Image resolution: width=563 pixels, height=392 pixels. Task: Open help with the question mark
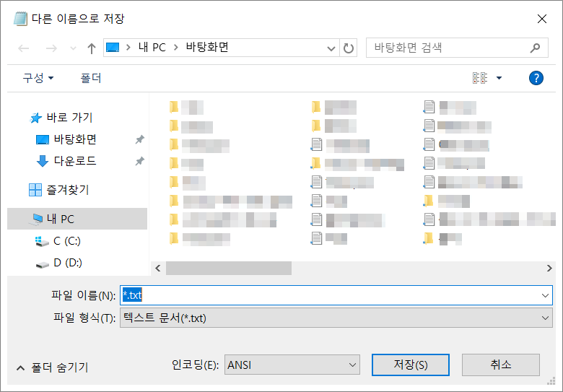pos(536,78)
